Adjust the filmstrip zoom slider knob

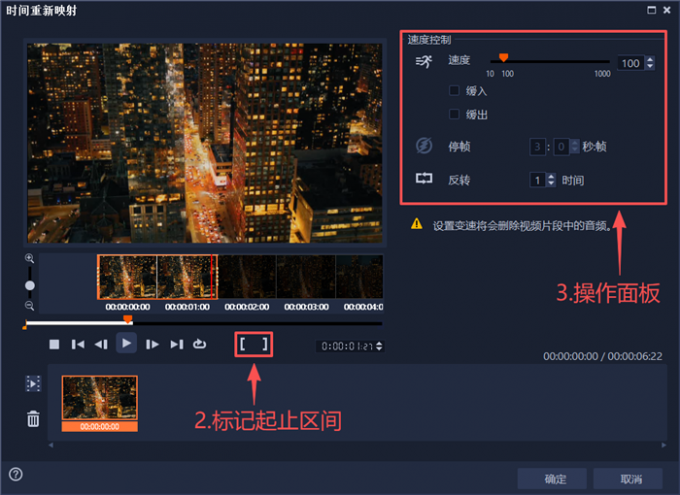[29, 285]
